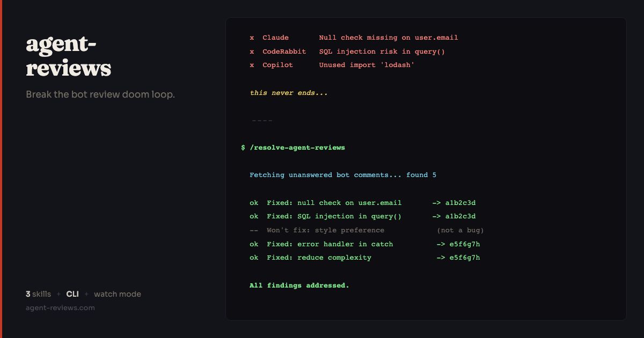Click the /resolve-agent-reviews command line
Viewport: 644px width, 338px height.
pos(297,148)
